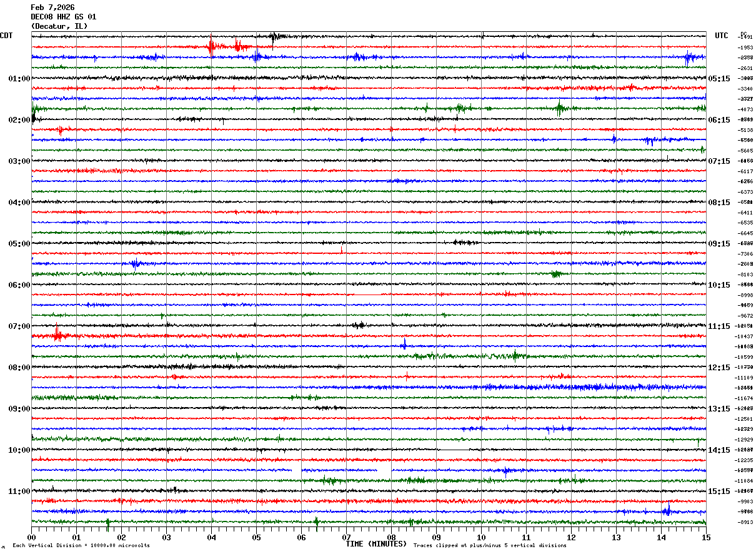Screen dimensions: 756x554
Task: Click the 'Traces clipped at plus/minus 5 vertical divisions' note
Action: pos(490,545)
